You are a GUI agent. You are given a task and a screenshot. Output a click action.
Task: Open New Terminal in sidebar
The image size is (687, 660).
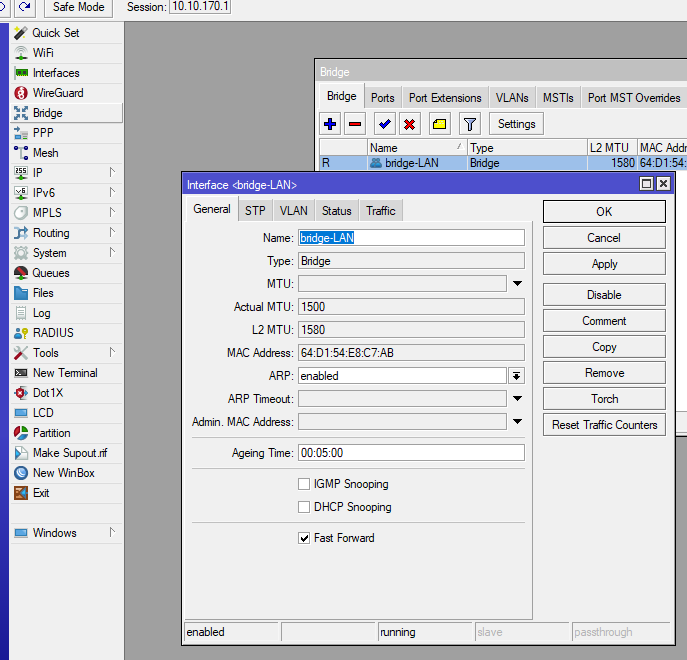64,373
